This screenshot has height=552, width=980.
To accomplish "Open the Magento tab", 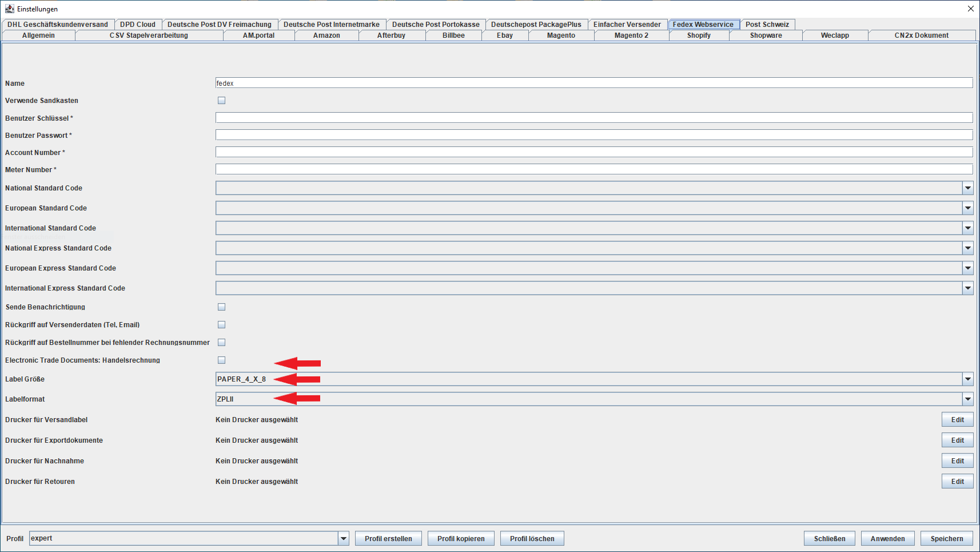I will coord(561,35).
